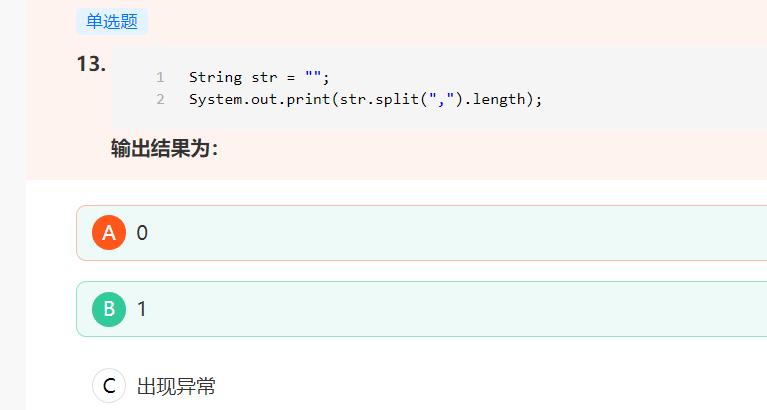Select option B green circle
Viewport: 767px width, 410px height.
(x=109, y=309)
